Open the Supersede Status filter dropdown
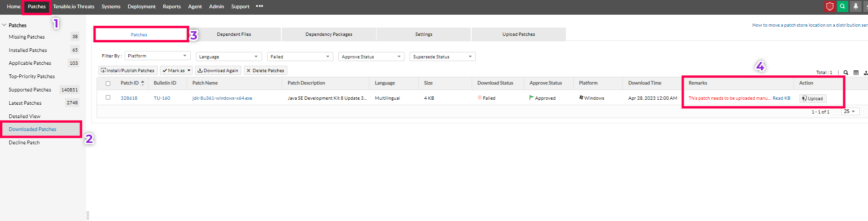868x221 pixels. point(442,57)
